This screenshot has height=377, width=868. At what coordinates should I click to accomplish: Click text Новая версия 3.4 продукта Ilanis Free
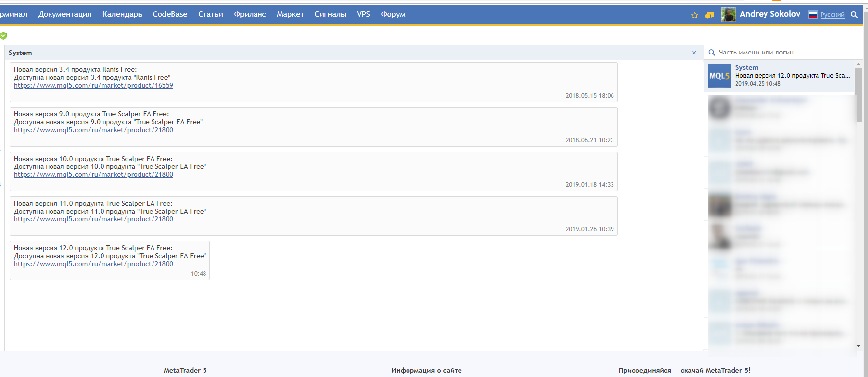(x=75, y=70)
